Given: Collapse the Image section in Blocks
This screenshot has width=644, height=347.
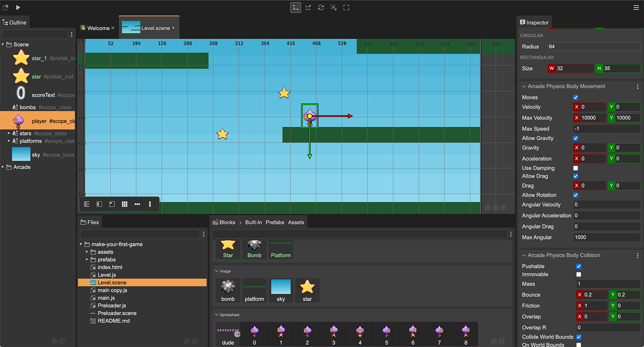Looking at the screenshot, I should click(217, 271).
